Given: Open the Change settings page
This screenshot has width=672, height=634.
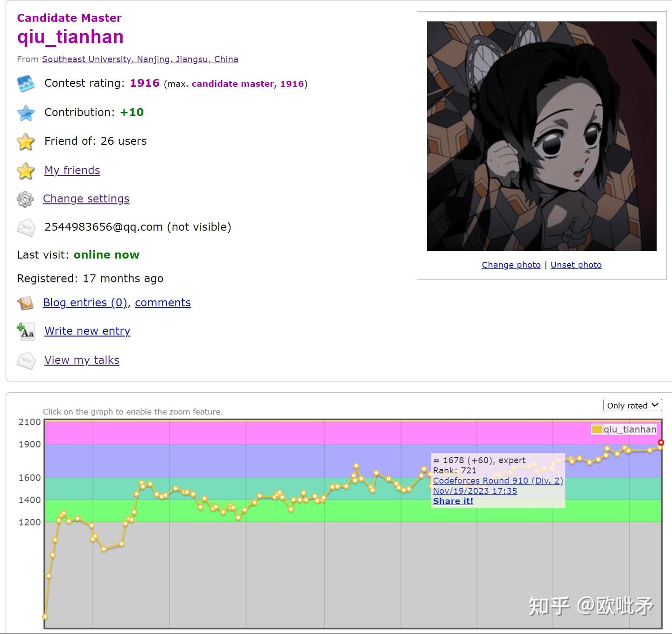Looking at the screenshot, I should (86, 198).
